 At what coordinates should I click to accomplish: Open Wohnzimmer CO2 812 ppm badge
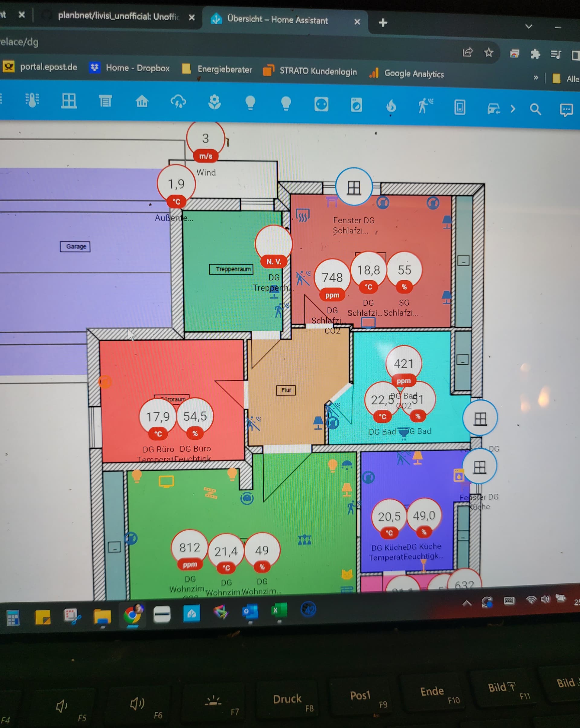click(190, 551)
